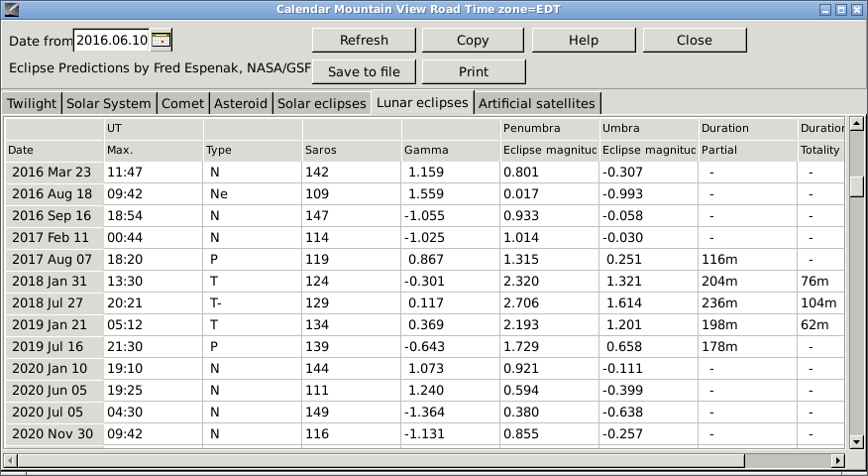The height and width of the screenshot is (476, 868).
Task: Open the Asteroid tab
Action: [x=241, y=103]
